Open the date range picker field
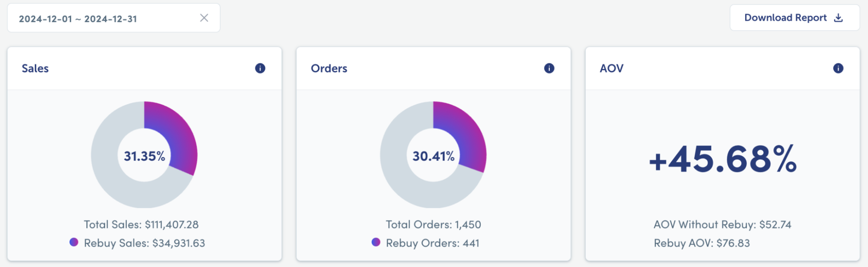The image size is (868, 267). click(114, 18)
